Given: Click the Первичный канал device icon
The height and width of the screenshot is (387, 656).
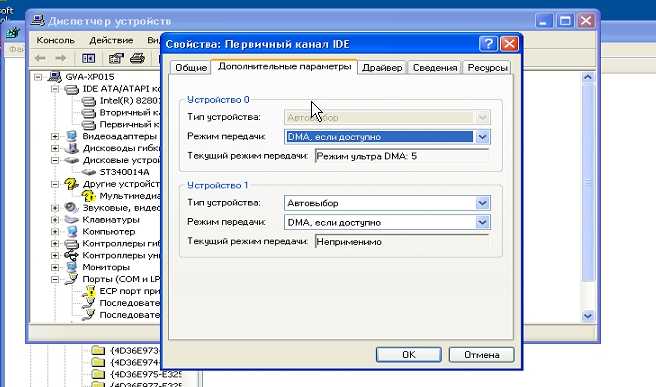Looking at the screenshot, I should click(x=88, y=125).
